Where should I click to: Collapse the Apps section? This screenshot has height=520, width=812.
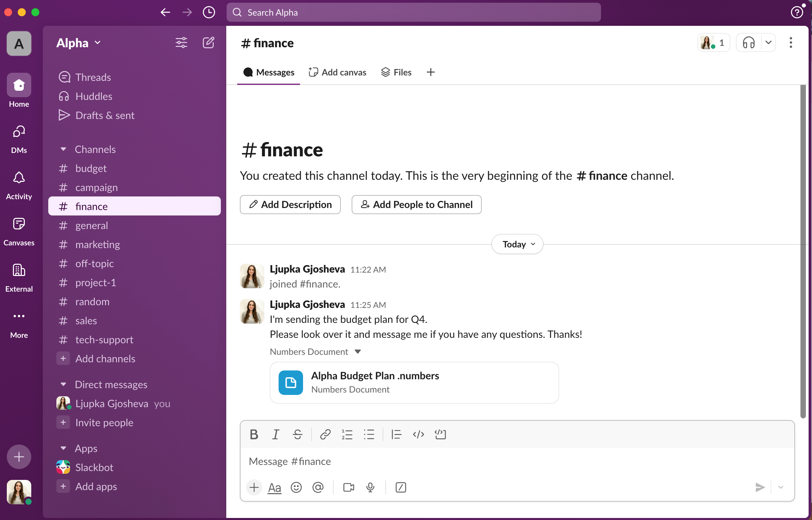coord(63,448)
